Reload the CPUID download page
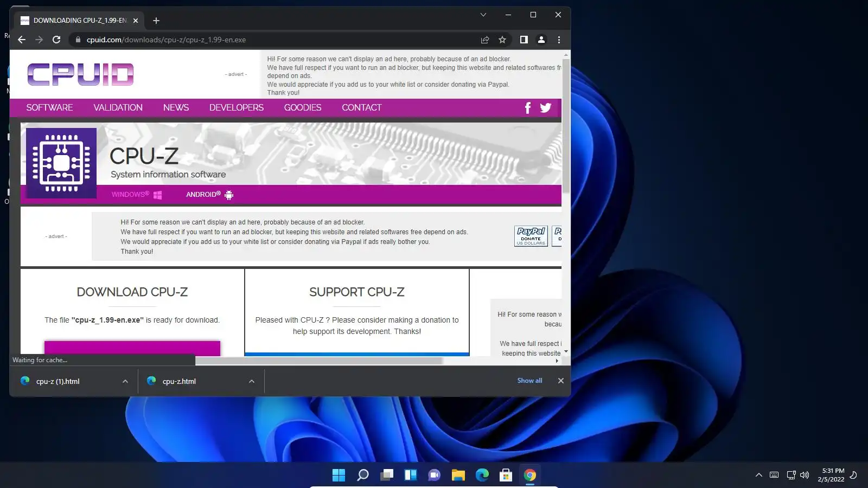 tap(56, 40)
